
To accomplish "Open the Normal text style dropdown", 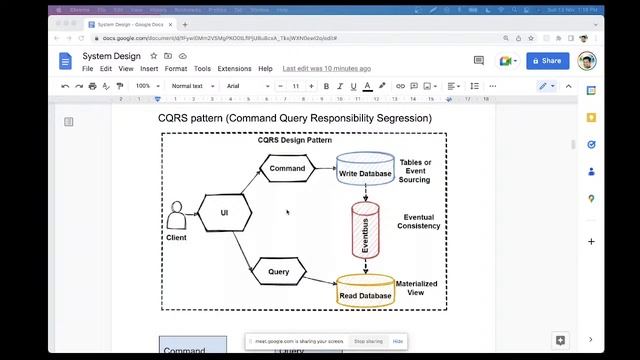I will (193, 86).
